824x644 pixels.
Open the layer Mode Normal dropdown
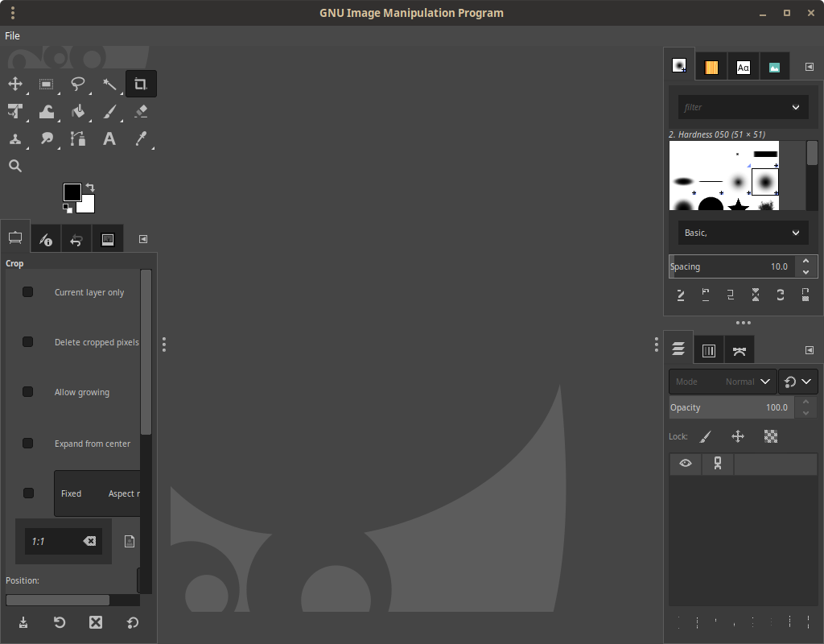point(723,382)
